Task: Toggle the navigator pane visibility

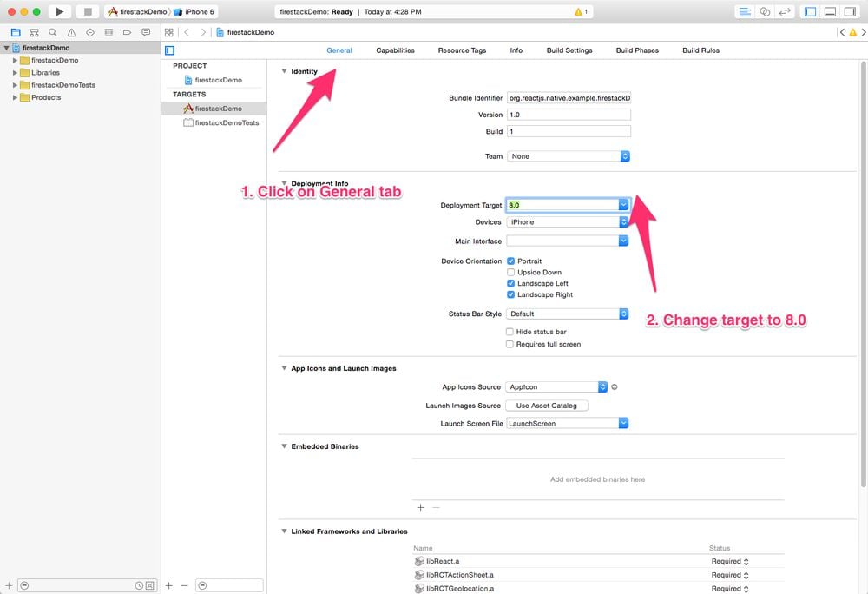Action: 811,11
